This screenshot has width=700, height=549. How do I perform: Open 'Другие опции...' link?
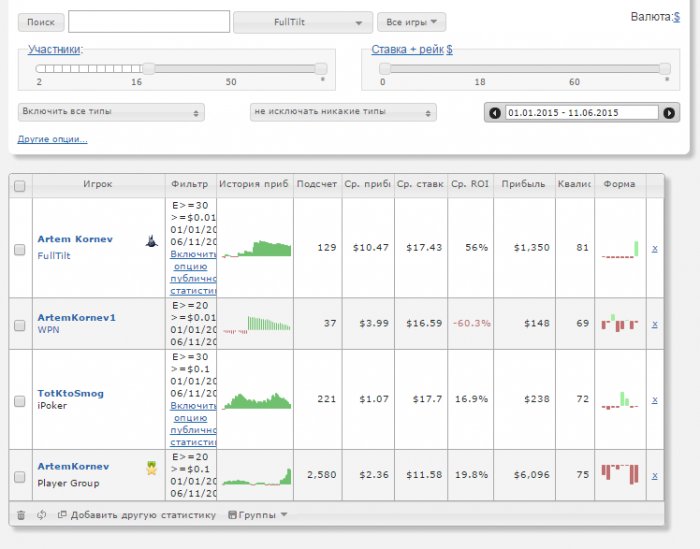click(x=52, y=139)
